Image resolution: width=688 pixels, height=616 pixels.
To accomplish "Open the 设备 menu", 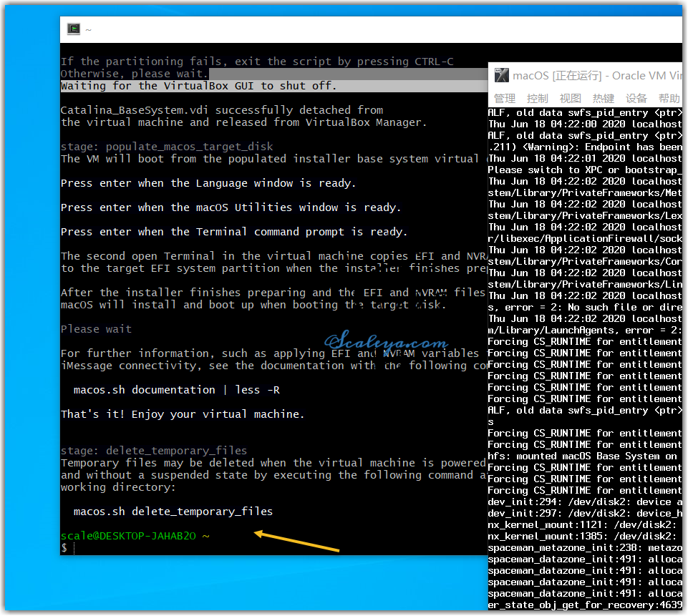I will click(636, 99).
